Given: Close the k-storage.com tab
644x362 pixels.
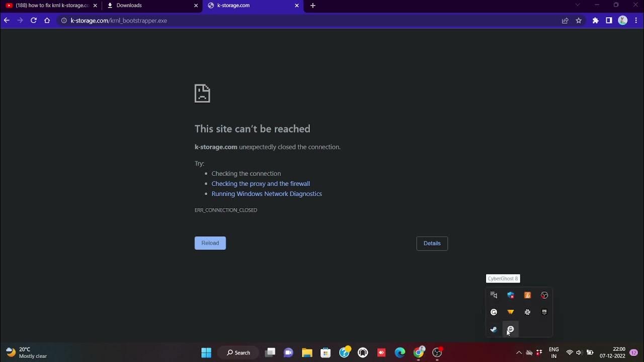Looking at the screenshot, I should tap(297, 6).
